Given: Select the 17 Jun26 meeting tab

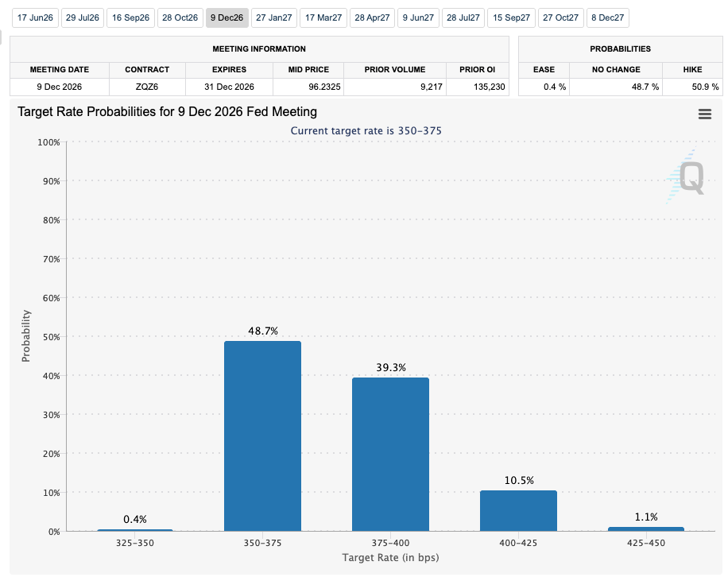Looking at the screenshot, I should (x=35, y=17).
